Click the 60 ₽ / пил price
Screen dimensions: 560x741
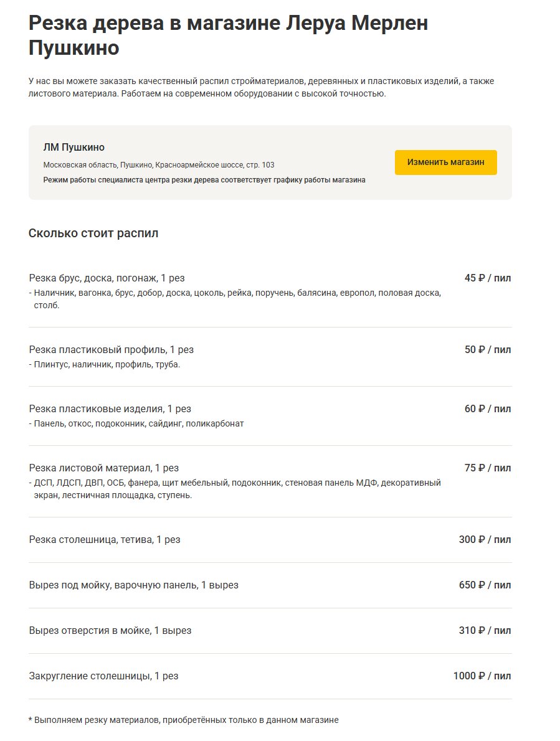point(487,409)
